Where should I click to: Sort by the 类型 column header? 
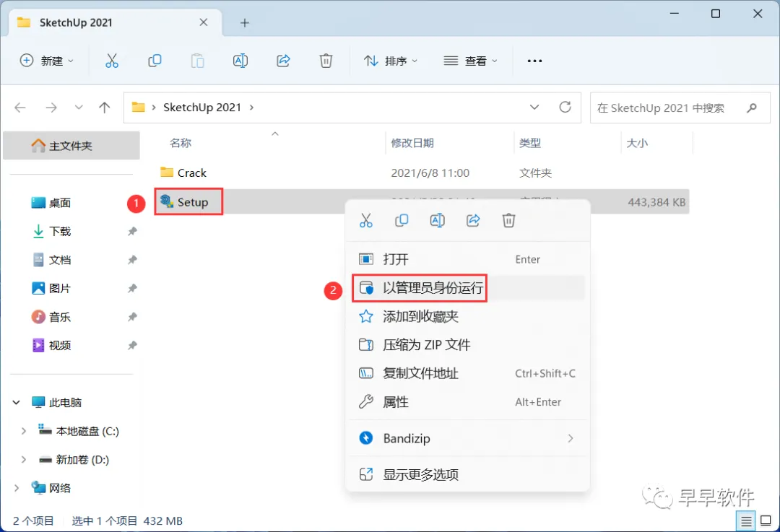[530, 143]
